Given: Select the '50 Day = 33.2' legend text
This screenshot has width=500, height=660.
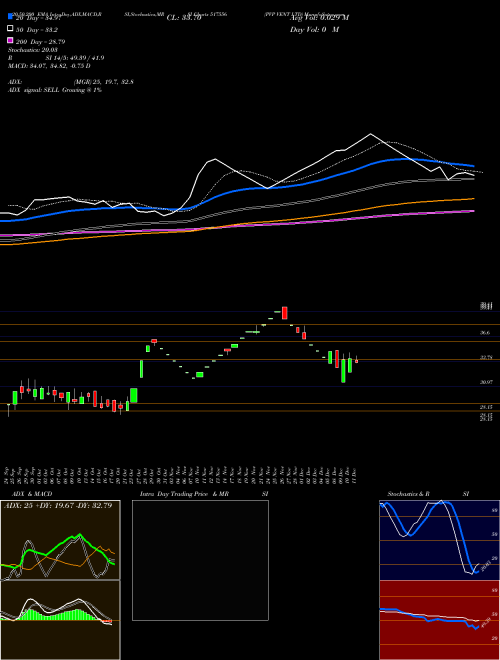Looking at the screenshot, I should (37, 30).
